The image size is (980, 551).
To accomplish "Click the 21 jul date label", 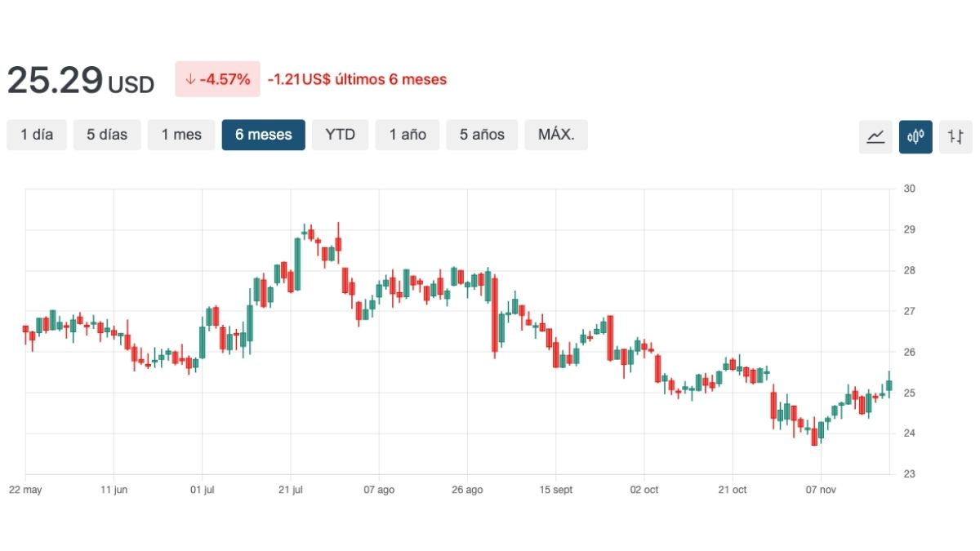I will click(291, 490).
